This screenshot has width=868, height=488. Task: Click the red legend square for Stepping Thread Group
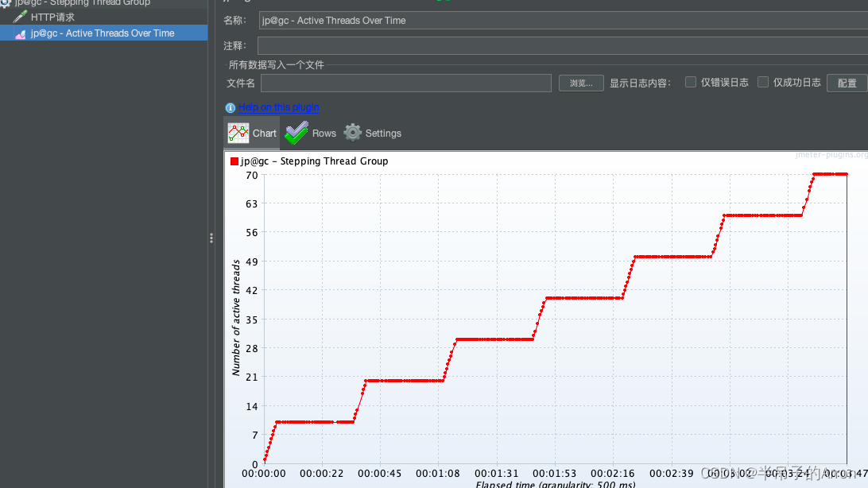(234, 161)
